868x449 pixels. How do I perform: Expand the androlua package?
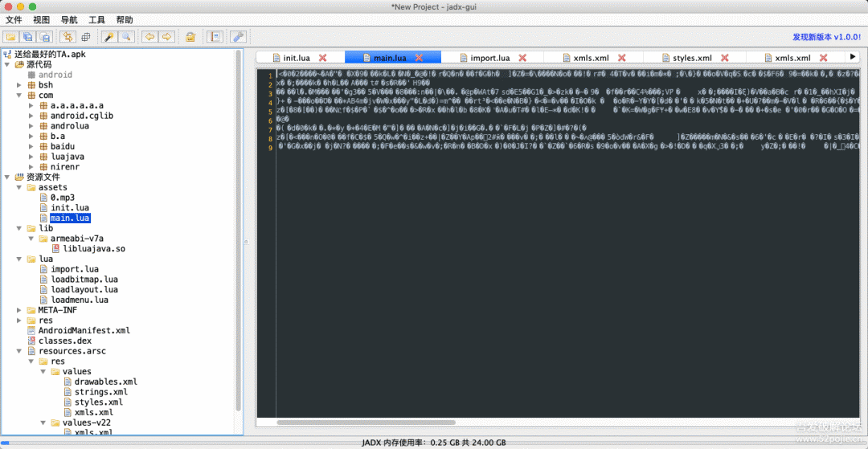(31, 126)
